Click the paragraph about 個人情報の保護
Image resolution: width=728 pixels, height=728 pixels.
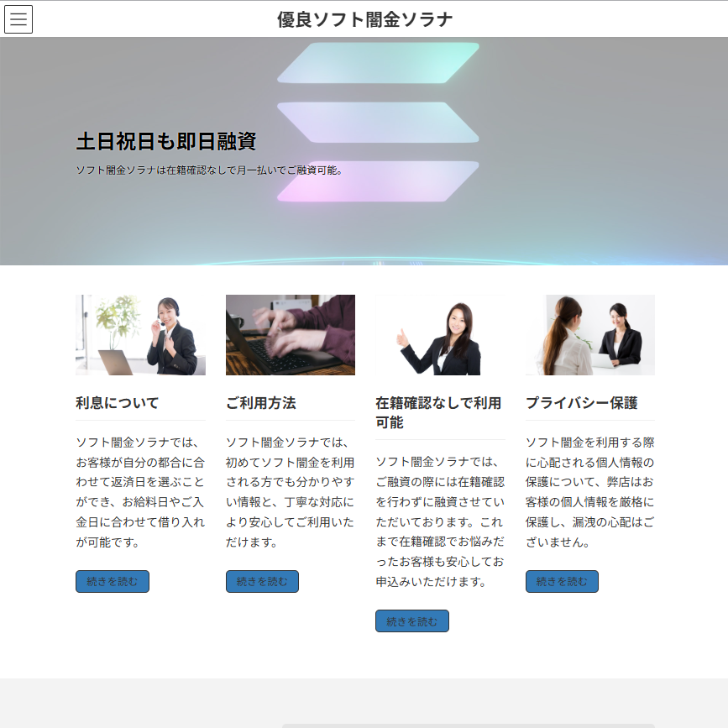pos(590,492)
